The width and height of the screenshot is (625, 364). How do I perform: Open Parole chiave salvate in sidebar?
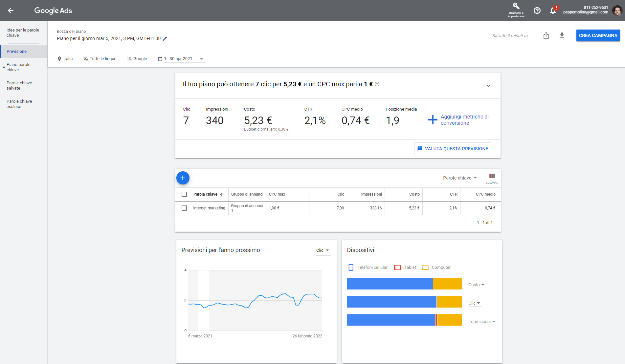19,85
